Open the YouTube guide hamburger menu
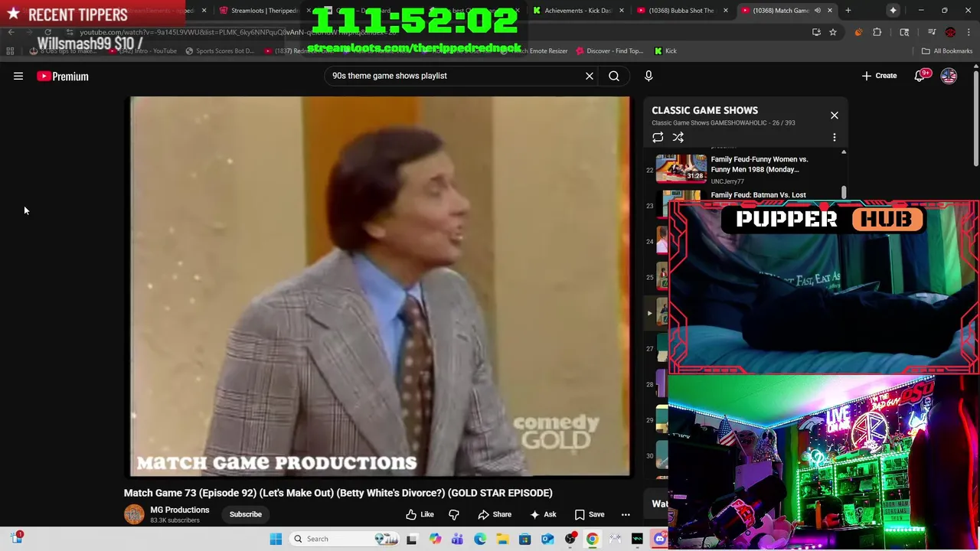The height and width of the screenshot is (551, 980). coord(18,76)
